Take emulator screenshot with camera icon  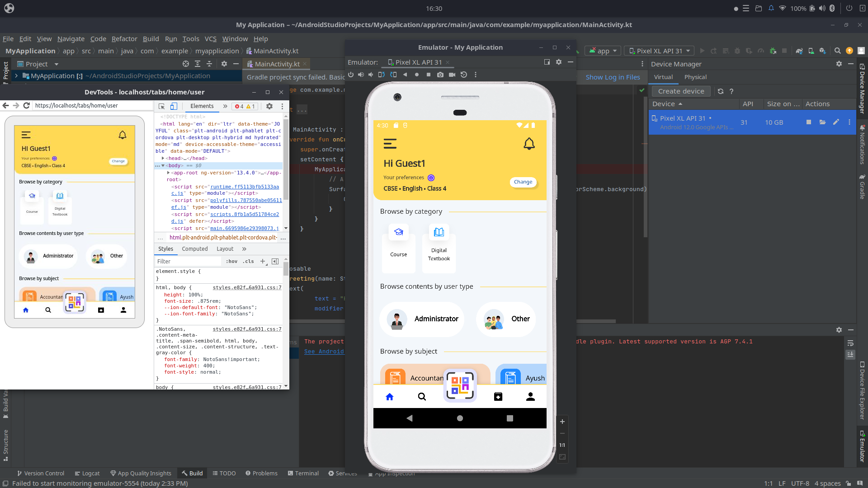pyautogui.click(x=440, y=75)
